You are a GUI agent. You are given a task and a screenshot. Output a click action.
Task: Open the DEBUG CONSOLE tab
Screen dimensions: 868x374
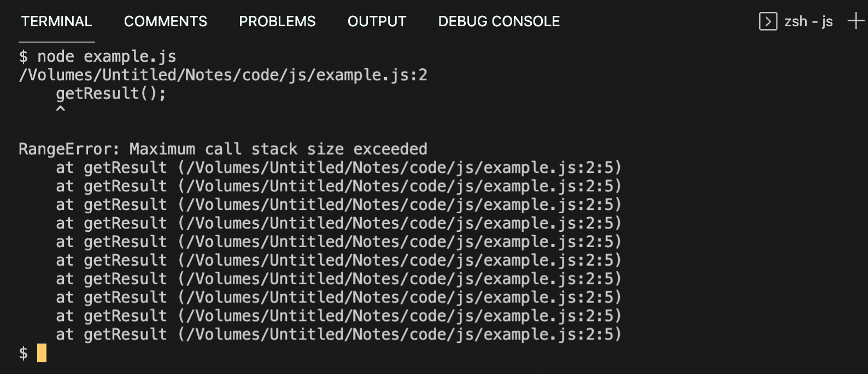click(x=498, y=21)
